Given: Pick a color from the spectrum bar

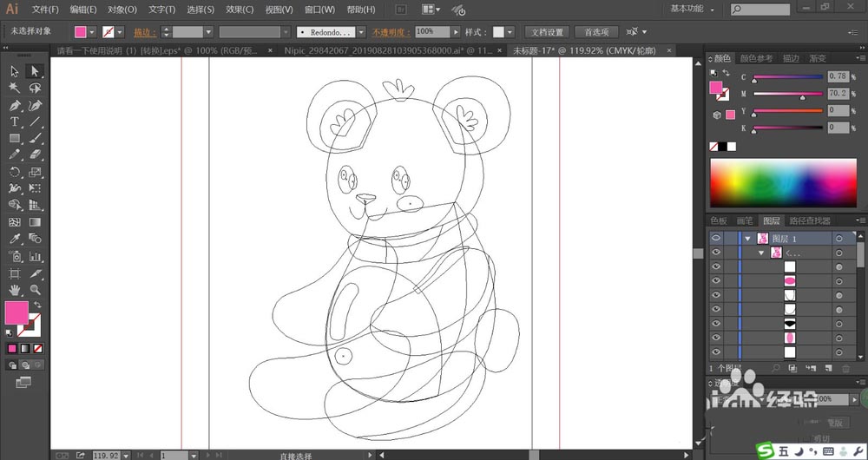Looking at the screenshot, I should pyautogui.click(x=783, y=183).
